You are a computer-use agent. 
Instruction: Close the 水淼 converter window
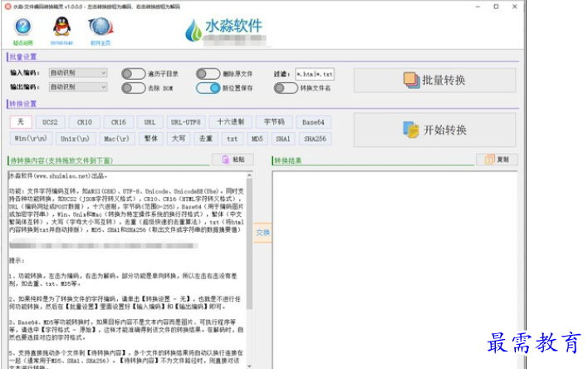(515, 7)
